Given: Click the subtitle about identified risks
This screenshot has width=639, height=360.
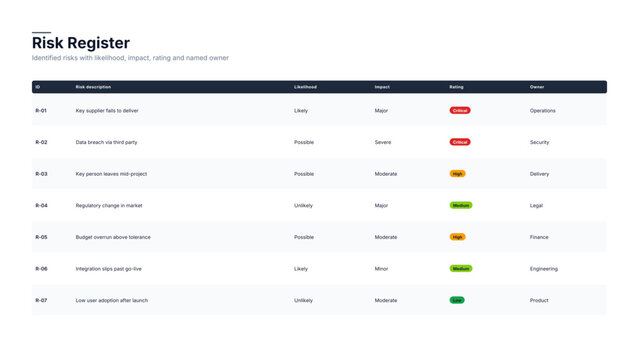Looking at the screenshot, I should tap(130, 58).
